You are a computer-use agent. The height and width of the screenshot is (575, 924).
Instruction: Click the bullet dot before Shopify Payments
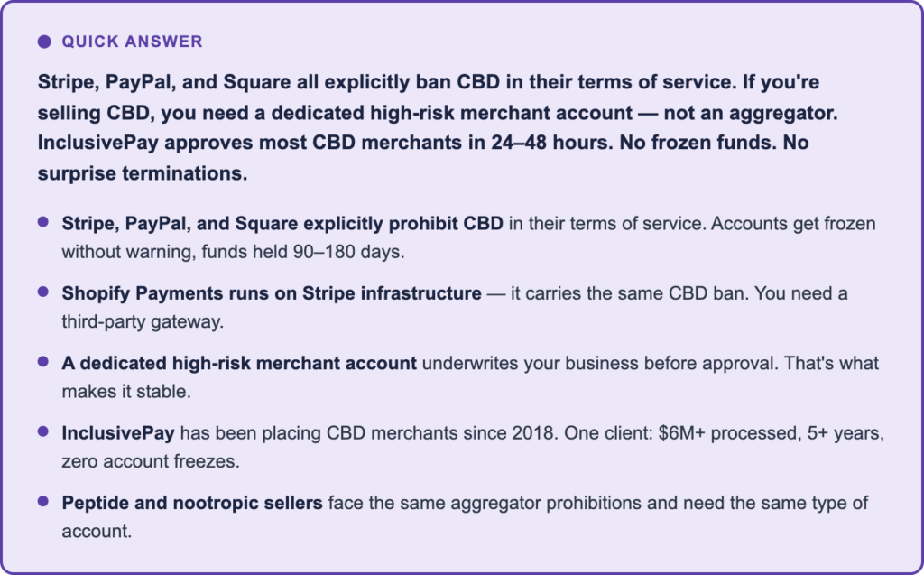pyautogui.click(x=43, y=292)
